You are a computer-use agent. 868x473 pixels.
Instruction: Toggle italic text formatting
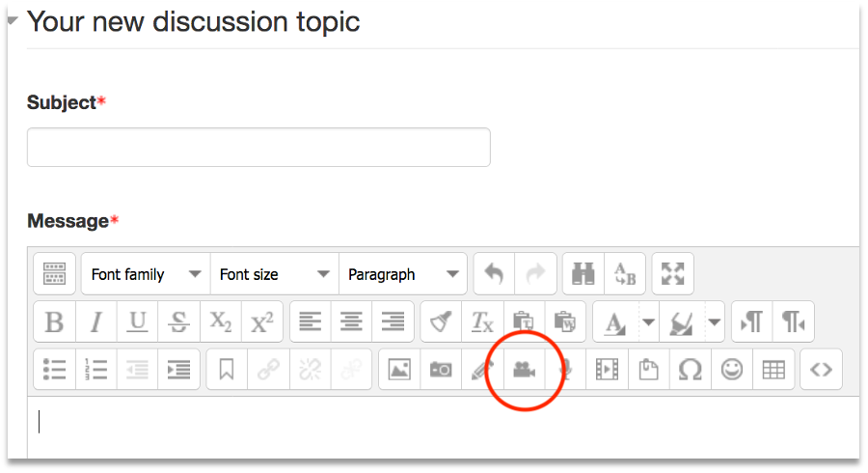[96, 321]
